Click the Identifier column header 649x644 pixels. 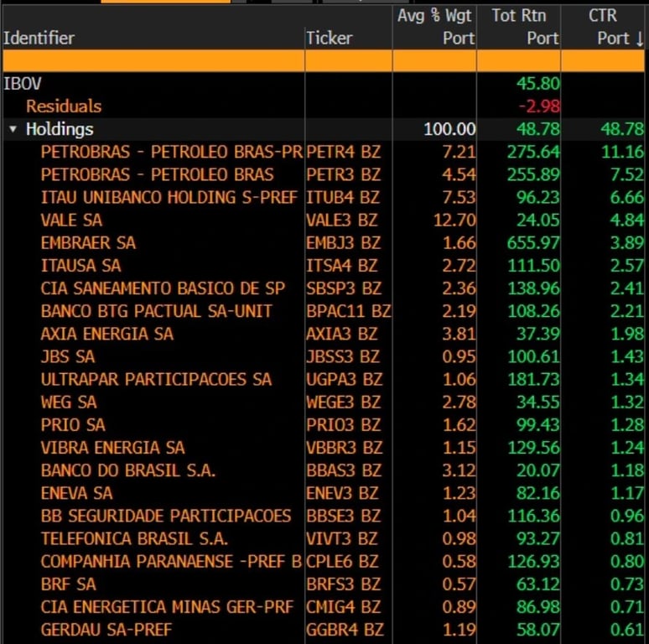click(x=39, y=38)
